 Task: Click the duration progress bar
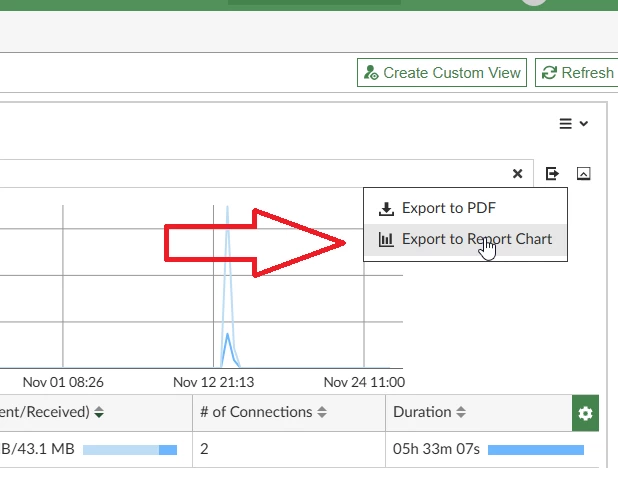536,450
